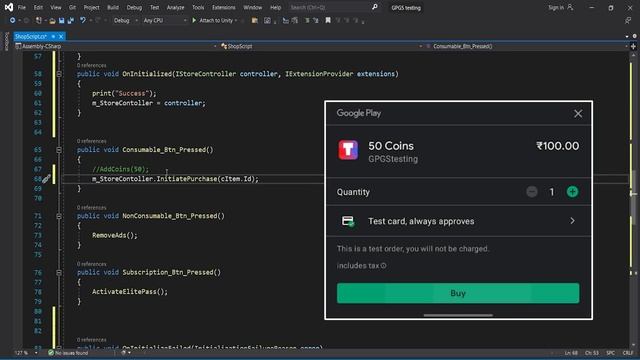Increase quantity with green plus button
Image resolution: width=640 pixels, height=360 pixels.
tap(572, 191)
